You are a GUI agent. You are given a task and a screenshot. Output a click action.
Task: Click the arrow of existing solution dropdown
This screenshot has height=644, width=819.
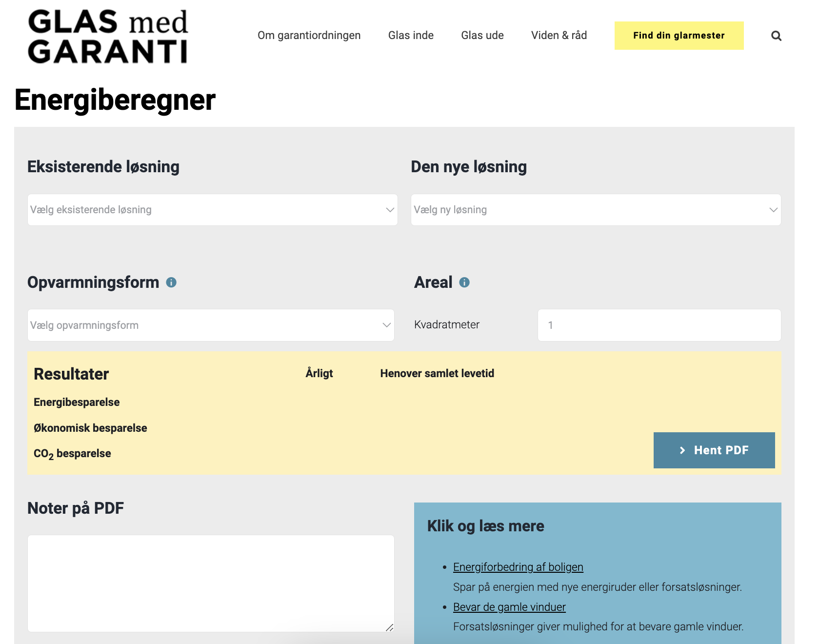(390, 210)
